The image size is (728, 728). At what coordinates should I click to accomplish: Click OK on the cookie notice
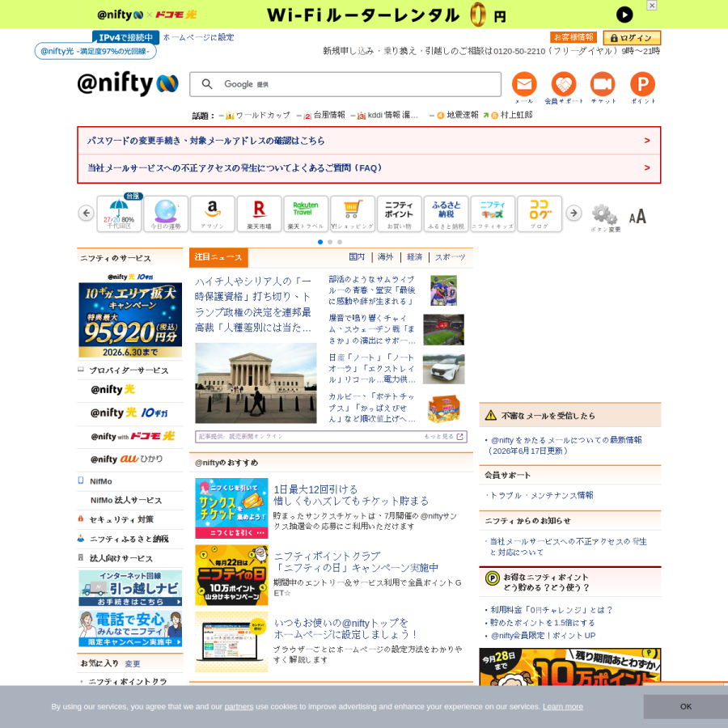click(x=686, y=707)
